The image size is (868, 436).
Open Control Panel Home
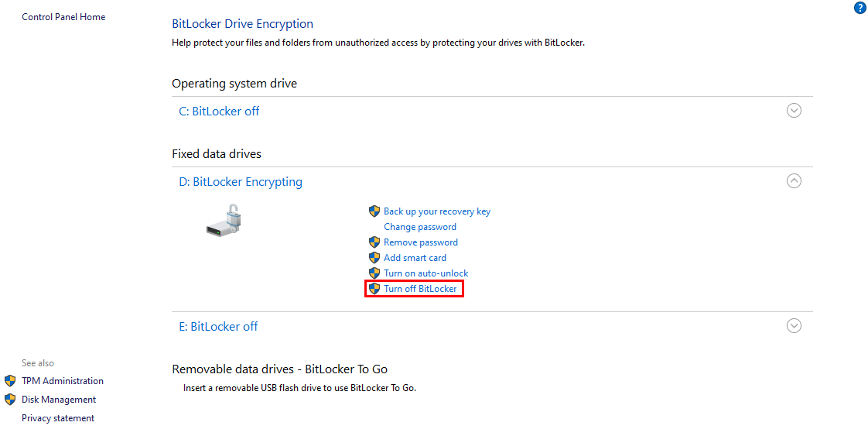click(x=63, y=17)
